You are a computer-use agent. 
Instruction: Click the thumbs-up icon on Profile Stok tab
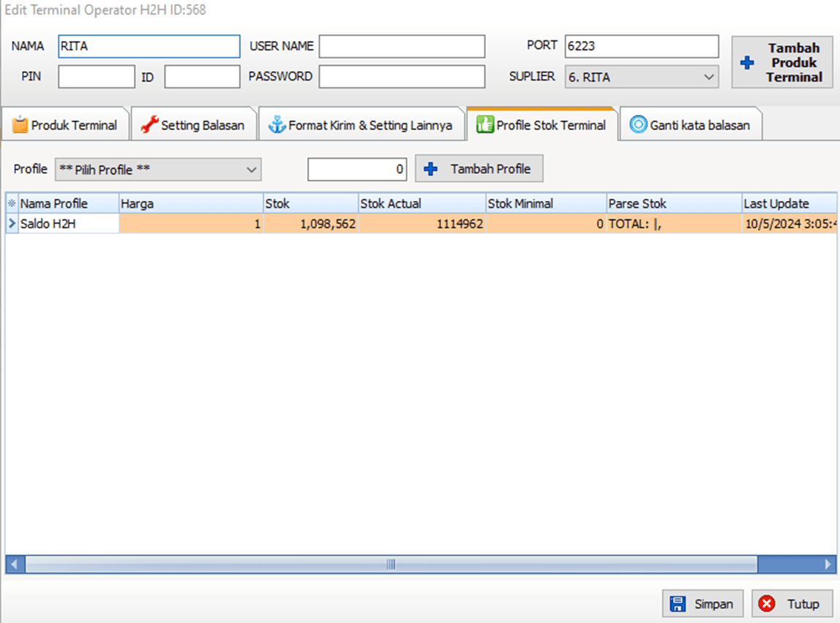click(484, 125)
